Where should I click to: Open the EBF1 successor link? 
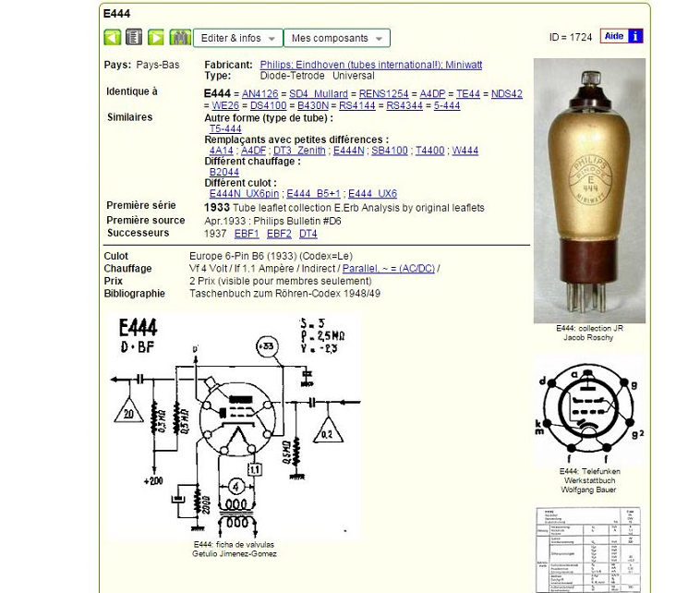pyautogui.click(x=247, y=234)
